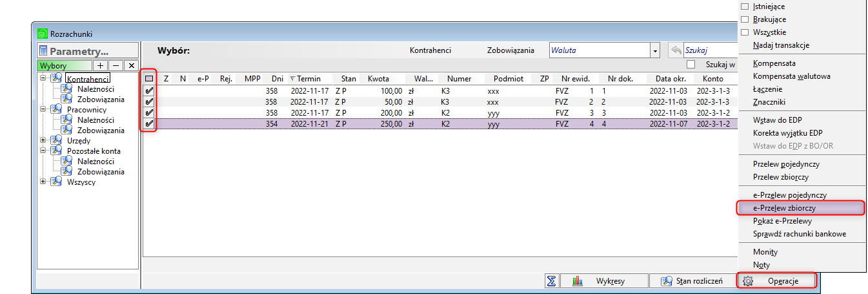Click the plus button next to Wybory

101,66
